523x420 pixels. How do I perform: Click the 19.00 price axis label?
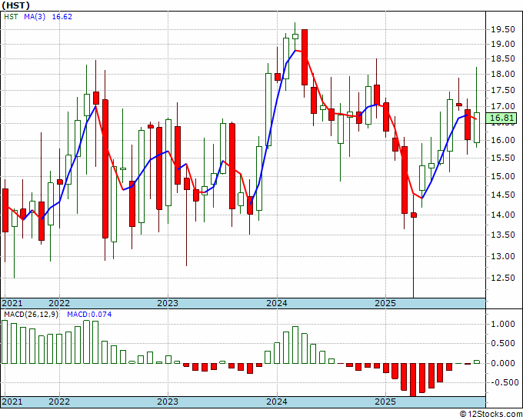(x=503, y=44)
